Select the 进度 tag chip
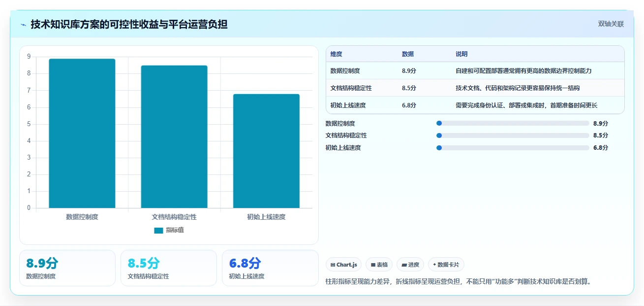Image resolution: width=644 pixels, height=306 pixels. click(x=410, y=265)
